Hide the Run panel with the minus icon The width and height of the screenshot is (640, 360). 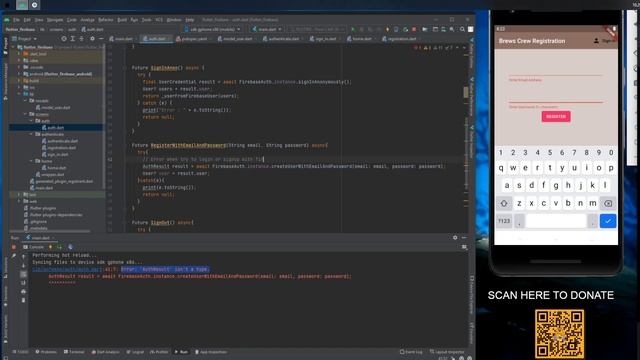[464, 238]
